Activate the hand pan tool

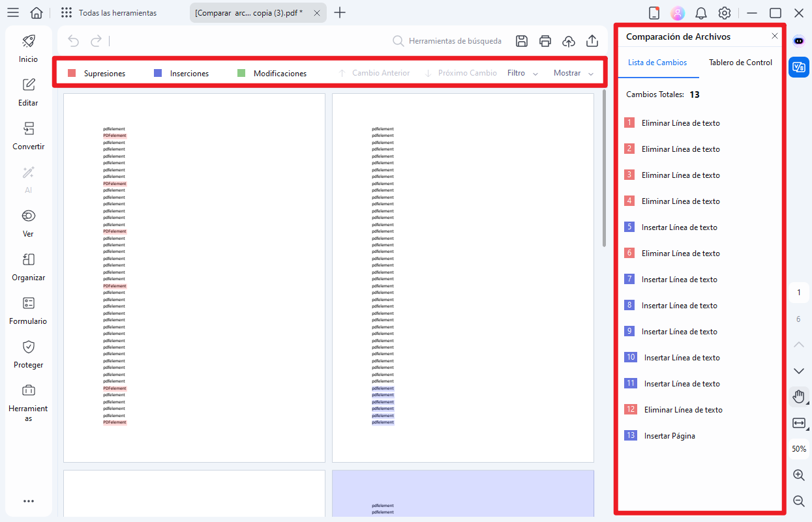(x=798, y=396)
